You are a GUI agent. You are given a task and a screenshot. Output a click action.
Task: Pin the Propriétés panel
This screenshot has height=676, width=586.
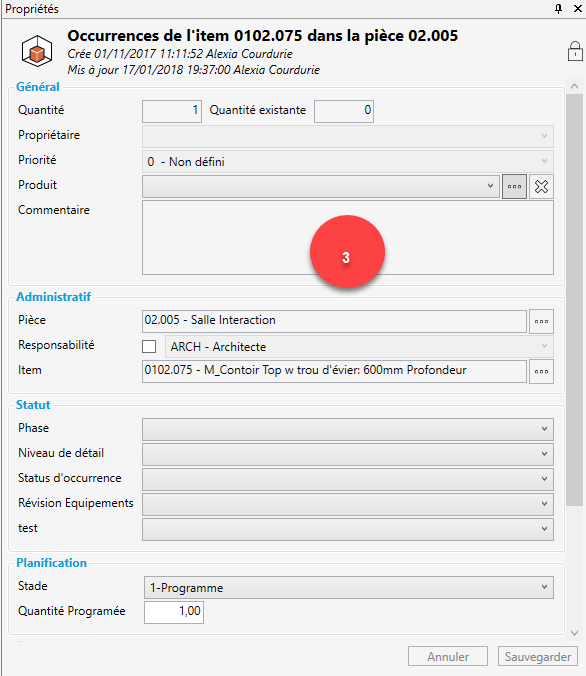(558, 9)
